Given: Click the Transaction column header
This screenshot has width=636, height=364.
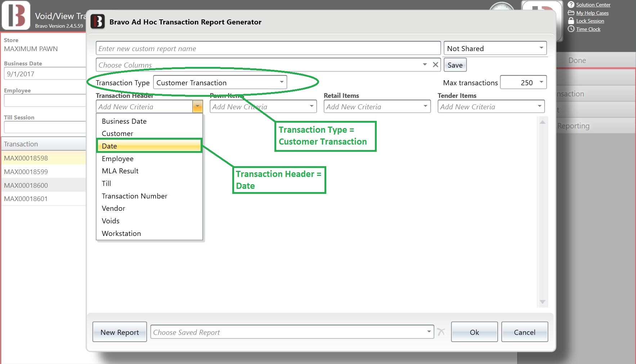Looking at the screenshot, I should [x=44, y=144].
